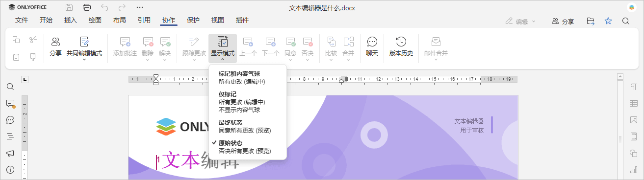Image resolution: width=644 pixels, height=180 pixels.
Task: Switch to the 引用 tab
Action: (x=144, y=20)
